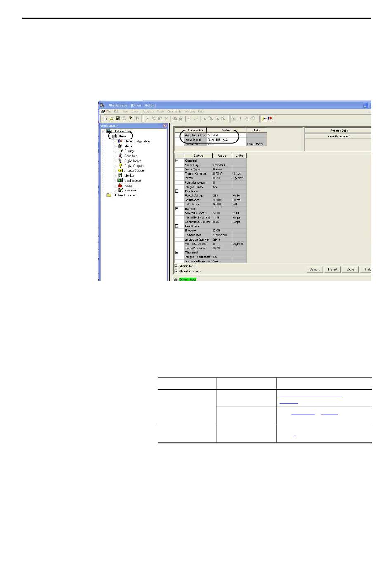Collapse the Ratings status section
Screen dimensions: 392x569
pyautogui.click(x=177, y=209)
